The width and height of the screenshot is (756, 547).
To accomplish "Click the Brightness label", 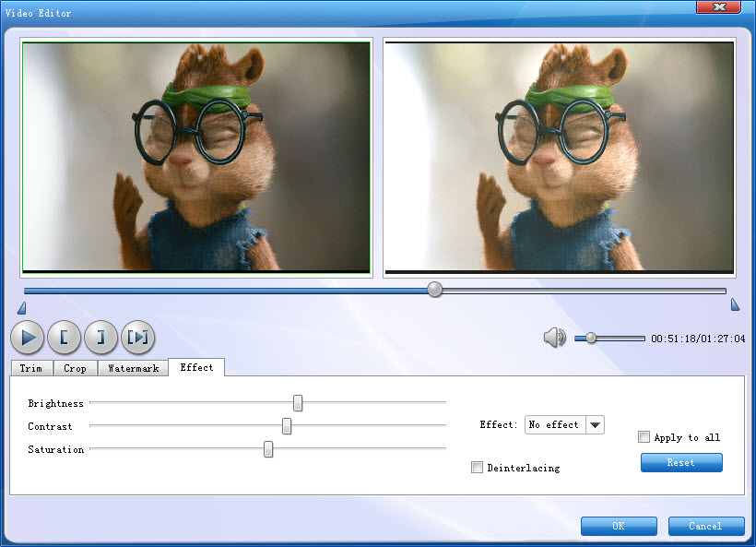I will pos(56,403).
